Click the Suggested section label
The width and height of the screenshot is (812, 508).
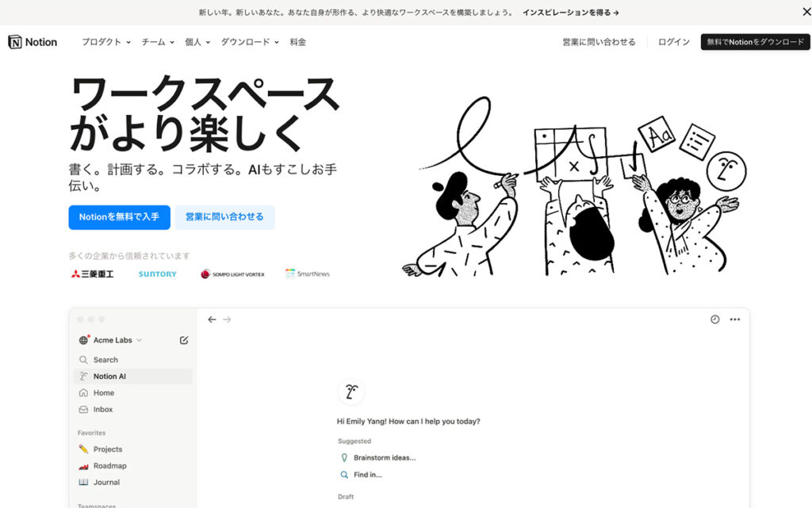pos(354,441)
